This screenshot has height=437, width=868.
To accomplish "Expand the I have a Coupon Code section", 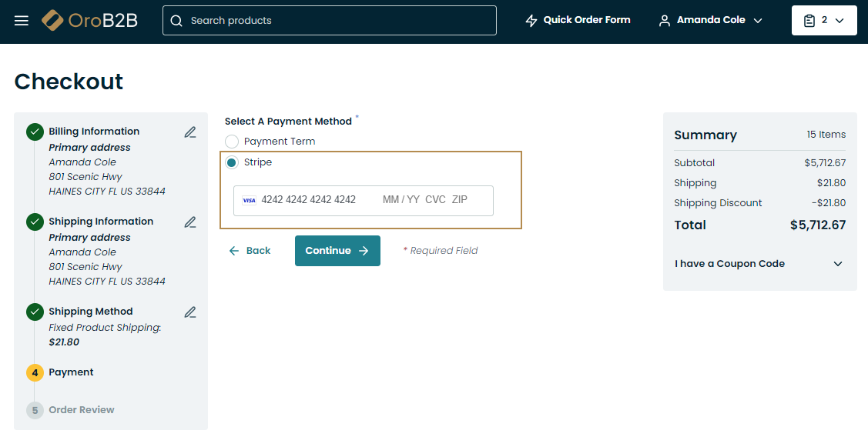I will [759, 264].
